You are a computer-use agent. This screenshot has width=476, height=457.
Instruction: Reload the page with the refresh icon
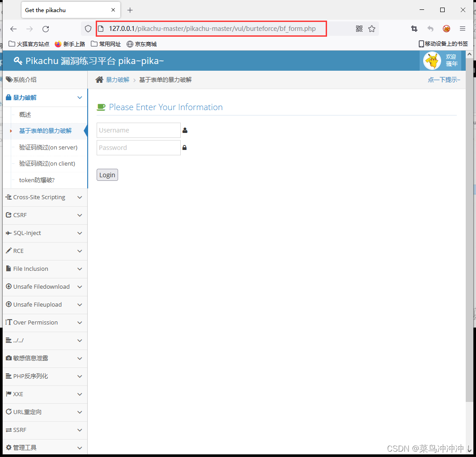coord(46,29)
